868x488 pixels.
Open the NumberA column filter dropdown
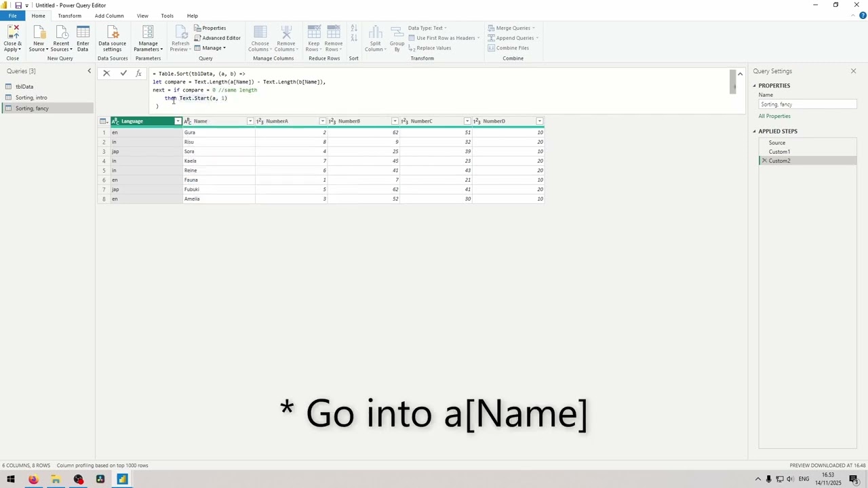(x=323, y=121)
